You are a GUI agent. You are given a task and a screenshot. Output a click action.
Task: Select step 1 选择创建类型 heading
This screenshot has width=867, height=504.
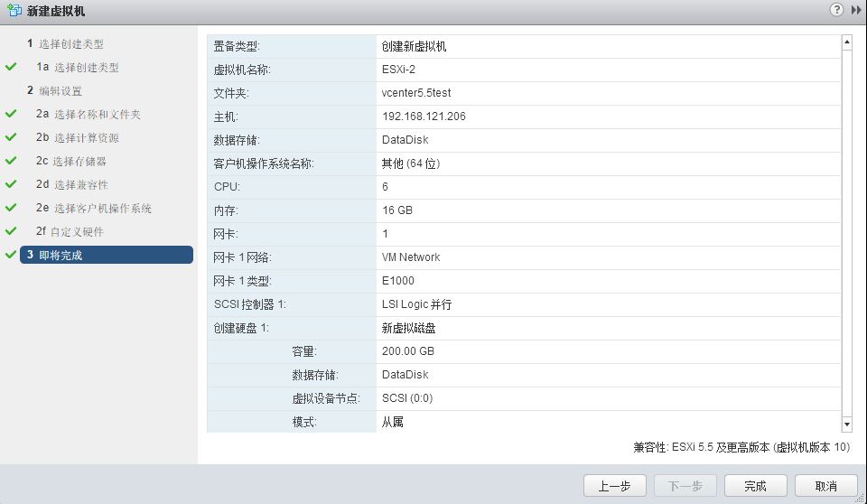[x=65, y=43]
